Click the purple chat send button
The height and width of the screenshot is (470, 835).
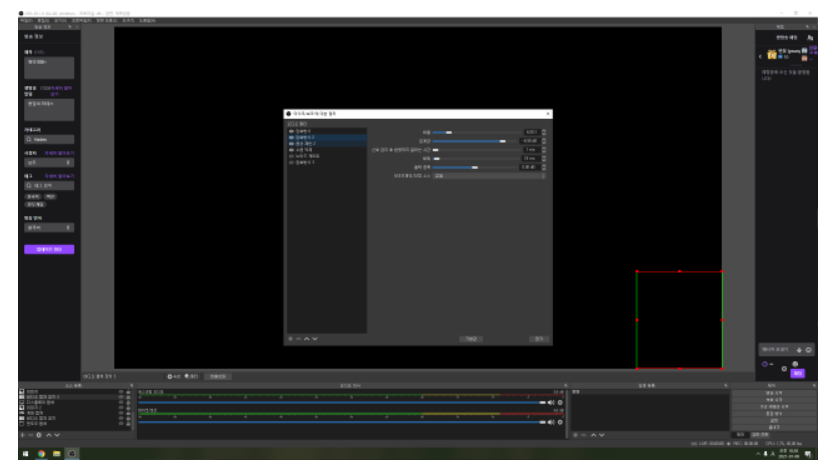[x=797, y=374]
